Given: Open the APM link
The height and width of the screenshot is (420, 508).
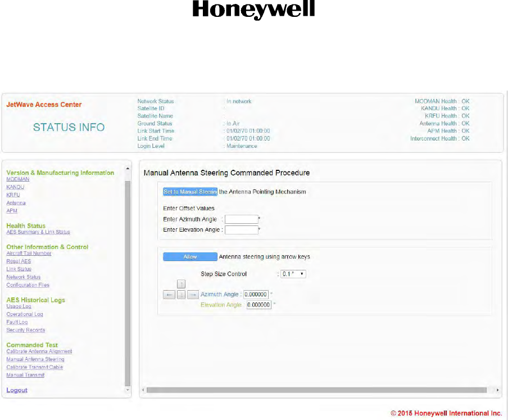Looking at the screenshot, I should (12, 211).
